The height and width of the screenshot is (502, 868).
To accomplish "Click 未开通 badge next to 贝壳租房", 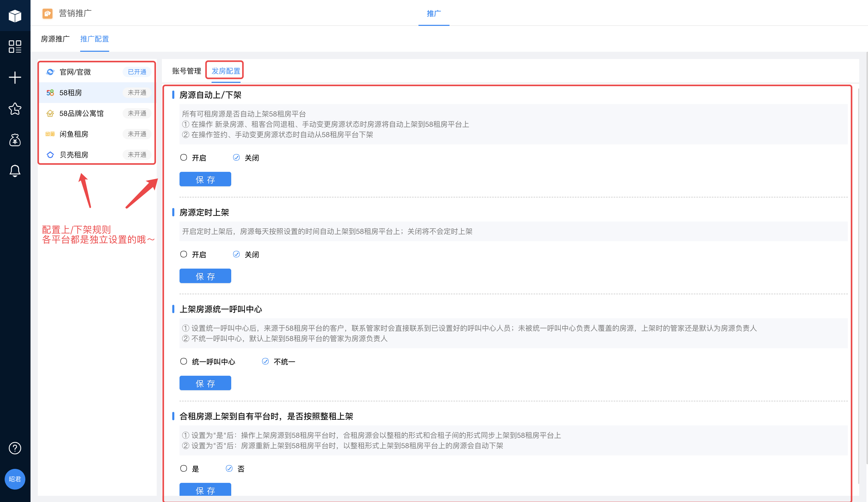I will (137, 154).
